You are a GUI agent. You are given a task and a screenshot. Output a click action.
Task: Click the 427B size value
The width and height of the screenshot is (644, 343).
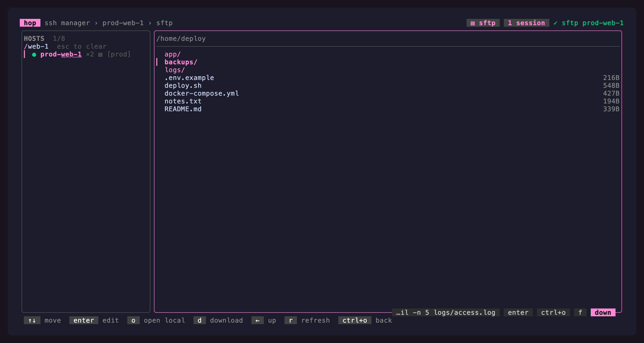611,93
